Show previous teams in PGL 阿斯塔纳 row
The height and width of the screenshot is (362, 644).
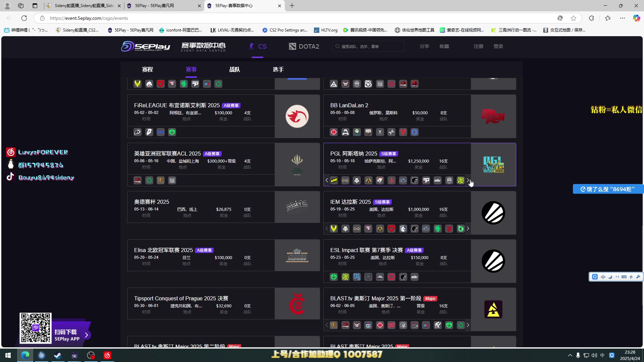[327, 180]
